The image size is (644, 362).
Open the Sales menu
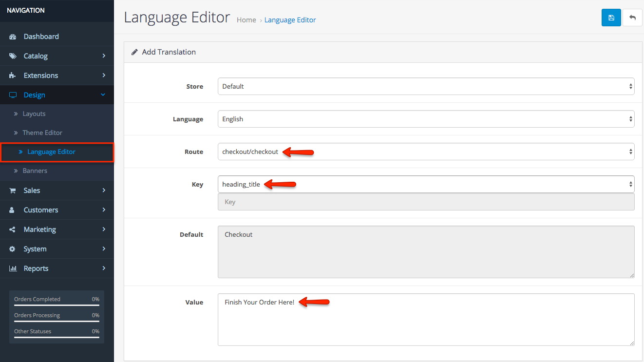[x=57, y=191]
